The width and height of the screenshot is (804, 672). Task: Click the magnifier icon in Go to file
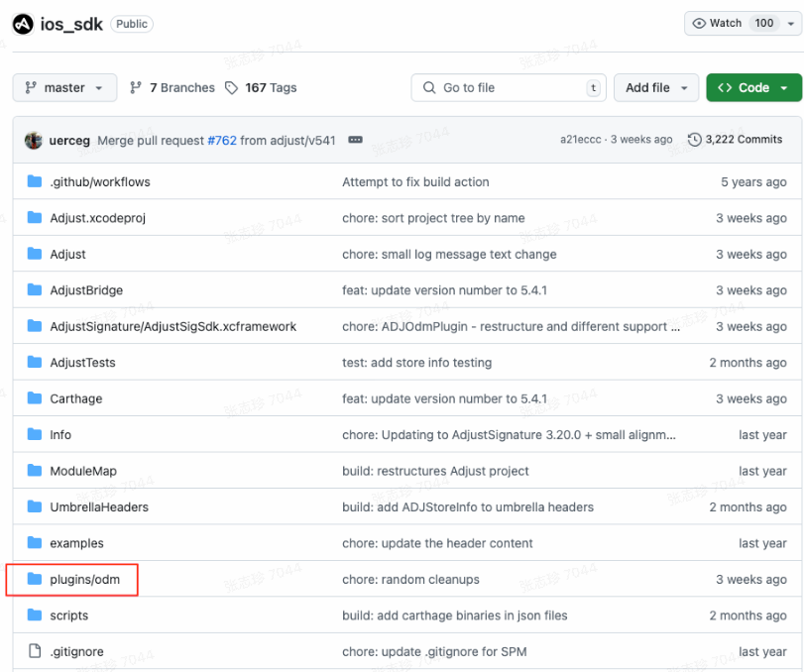[x=428, y=87]
